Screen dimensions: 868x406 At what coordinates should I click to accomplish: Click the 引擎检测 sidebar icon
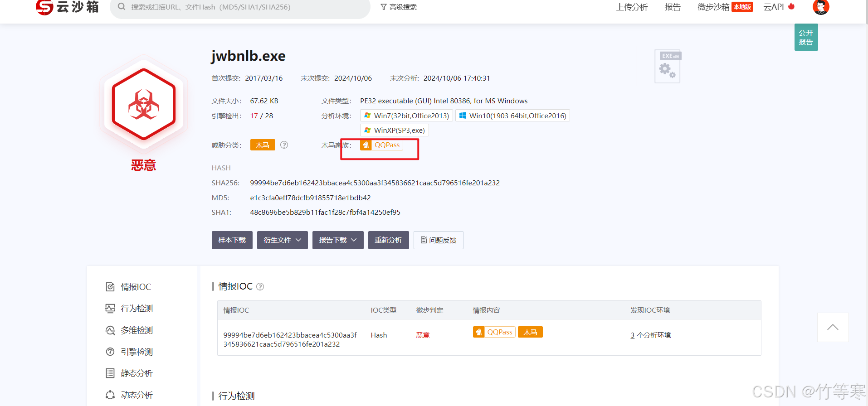pos(110,352)
